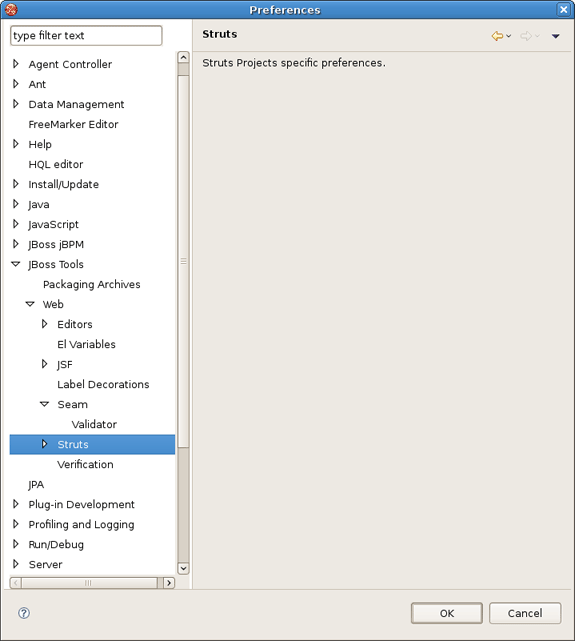Expand the Java preferences node

click(x=16, y=204)
